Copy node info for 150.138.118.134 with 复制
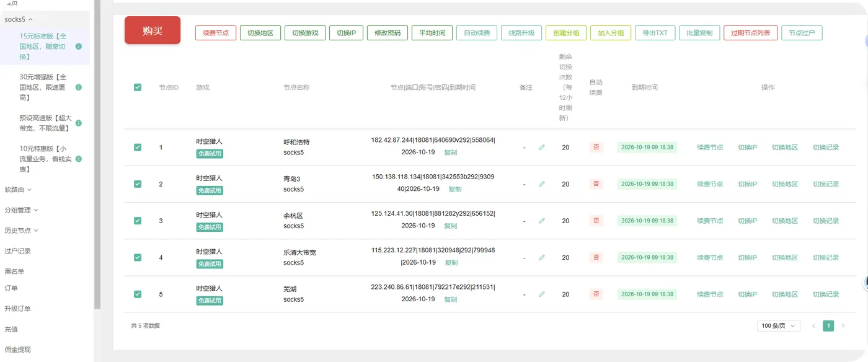This screenshot has width=868, height=362. (455, 189)
